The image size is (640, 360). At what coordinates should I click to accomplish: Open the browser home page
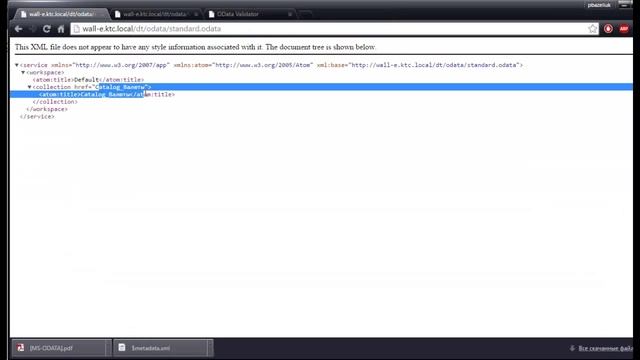click(x=61, y=29)
